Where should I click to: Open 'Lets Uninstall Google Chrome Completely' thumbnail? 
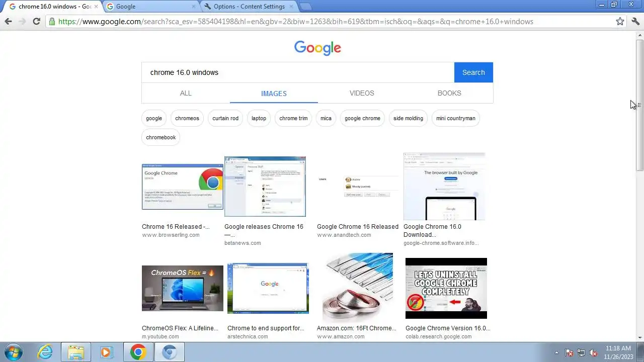pos(446,288)
